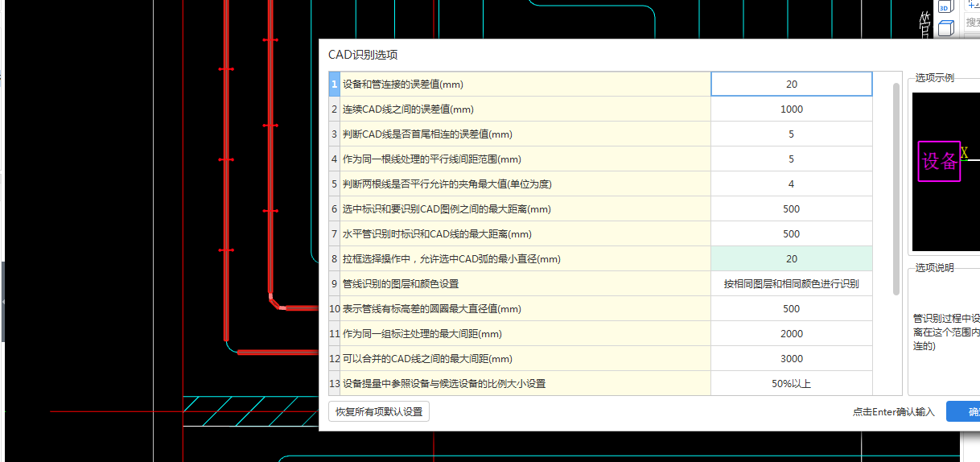
Task: Click value 3000 for 可以合并的CAD线最大间距
Action: tap(792, 359)
